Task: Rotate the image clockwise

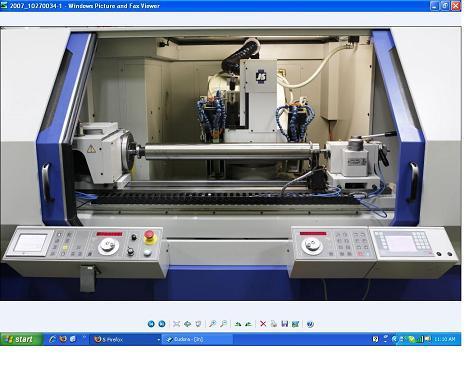Action: point(238,324)
